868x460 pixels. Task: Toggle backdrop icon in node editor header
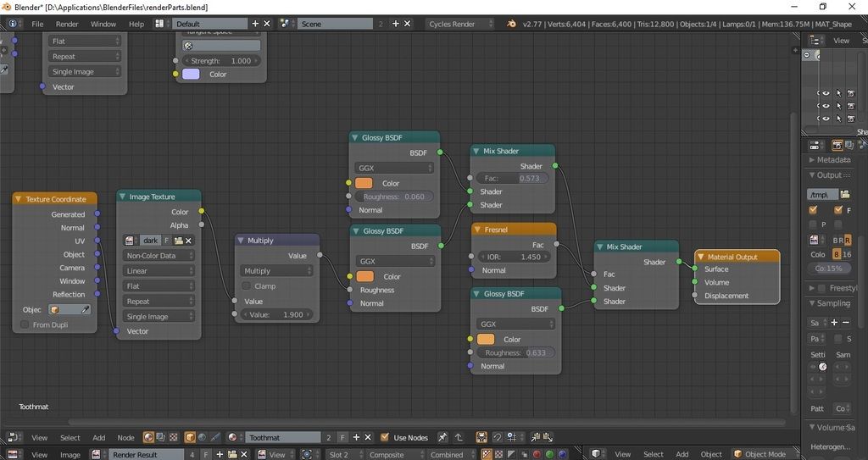481,437
